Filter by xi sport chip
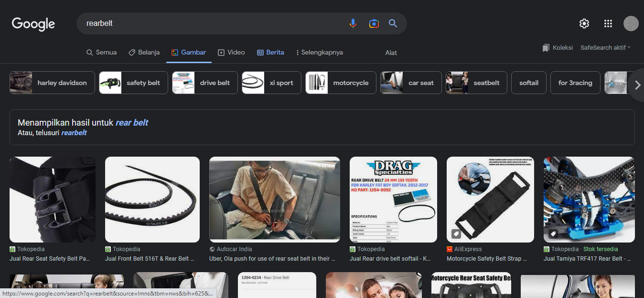Image resolution: width=644 pixels, height=298 pixels. (x=271, y=83)
